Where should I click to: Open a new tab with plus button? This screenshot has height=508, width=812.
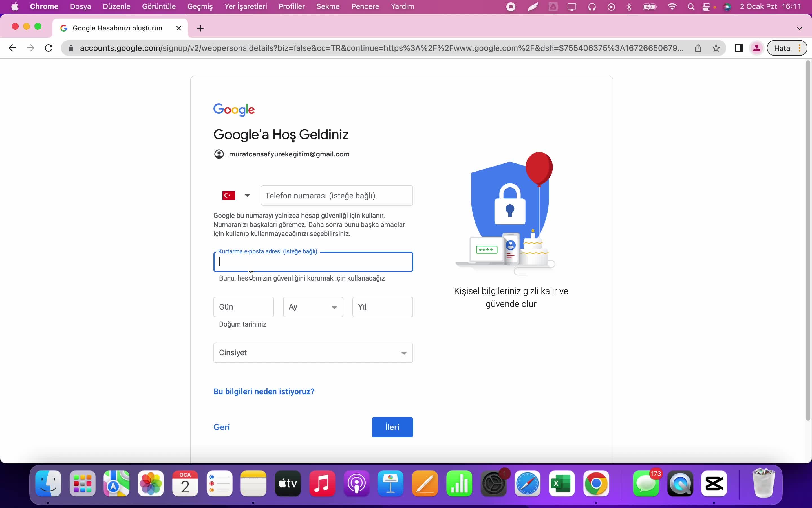pyautogui.click(x=200, y=28)
